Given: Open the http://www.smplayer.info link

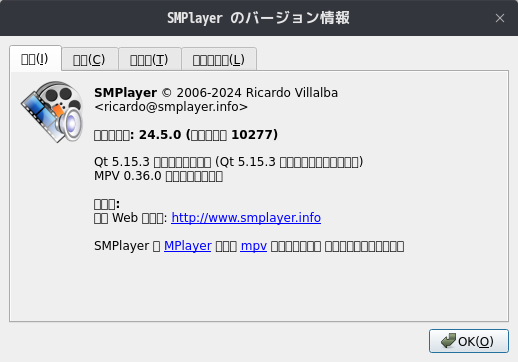Looking at the screenshot, I should [x=246, y=218].
